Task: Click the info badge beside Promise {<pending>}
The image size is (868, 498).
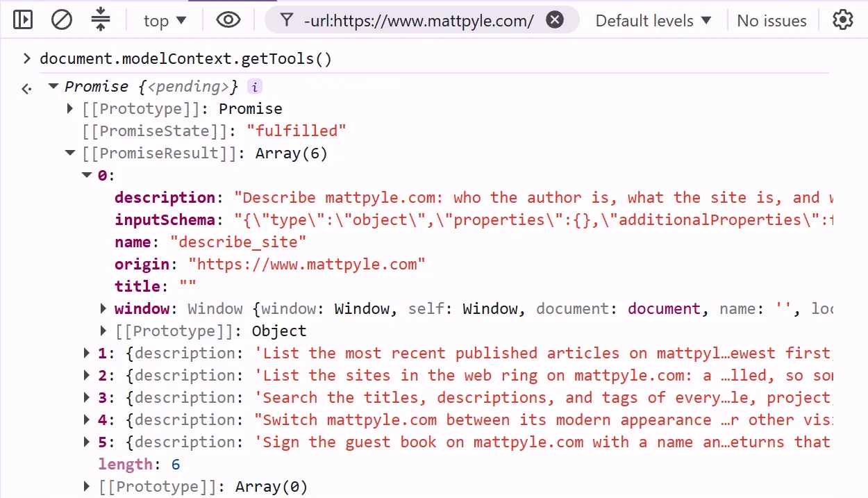Action: [255, 87]
